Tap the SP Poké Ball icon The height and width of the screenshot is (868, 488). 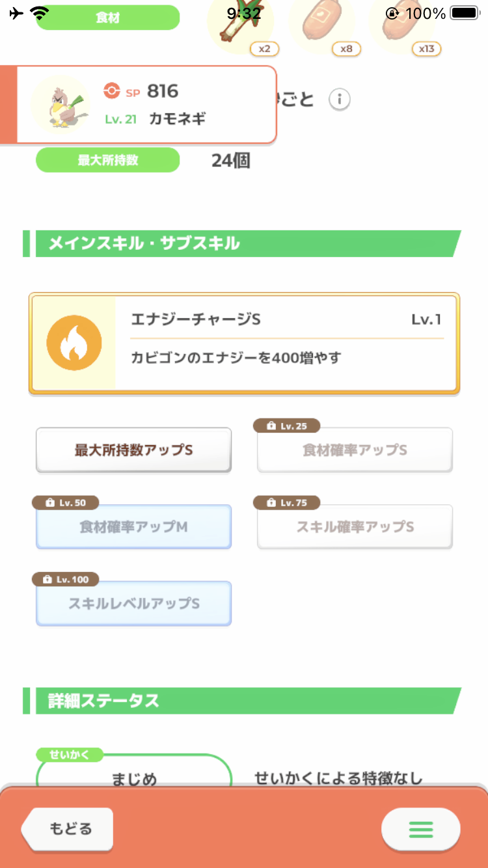tap(112, 91)
